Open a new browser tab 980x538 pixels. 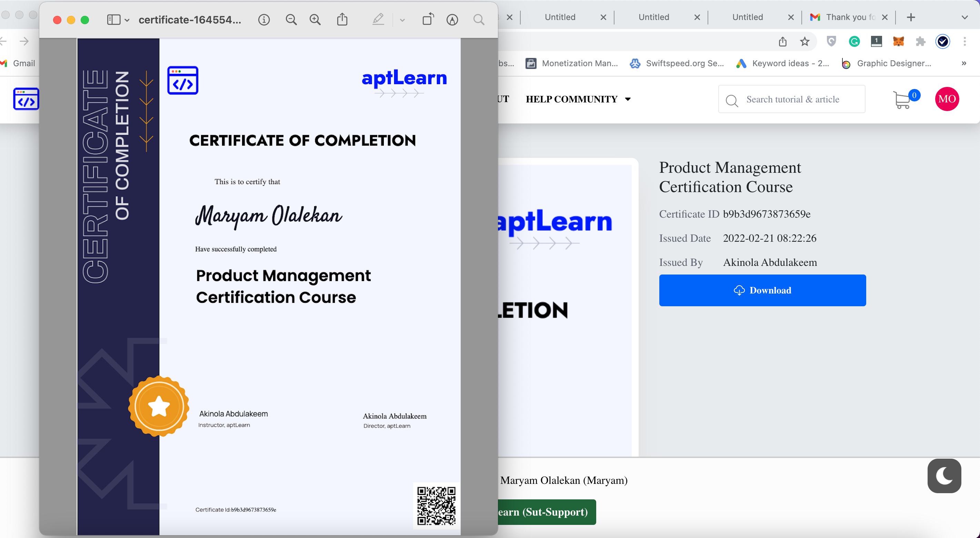coord(911,17)
